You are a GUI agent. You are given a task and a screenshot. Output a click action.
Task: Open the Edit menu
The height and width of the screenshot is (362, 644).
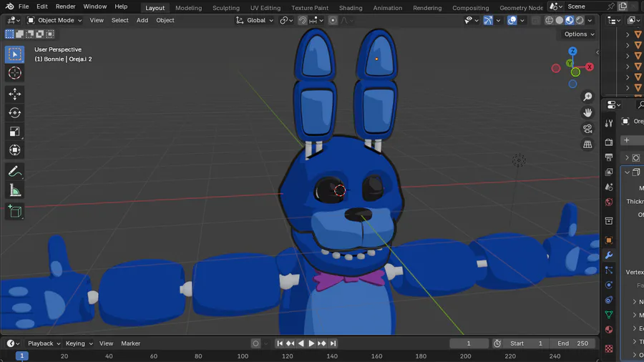[42, 6]
